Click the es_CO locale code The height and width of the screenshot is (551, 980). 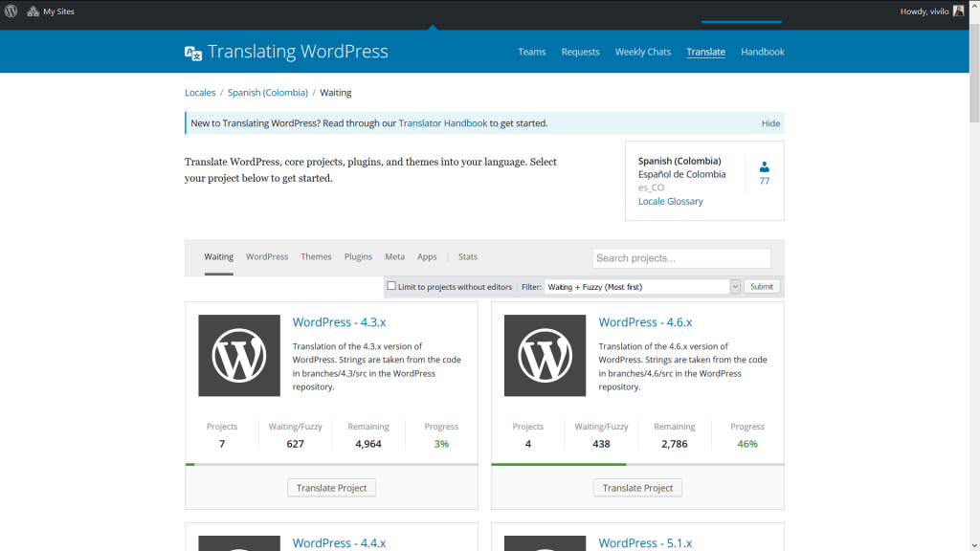pyautogui.click(x=651, y=187)
